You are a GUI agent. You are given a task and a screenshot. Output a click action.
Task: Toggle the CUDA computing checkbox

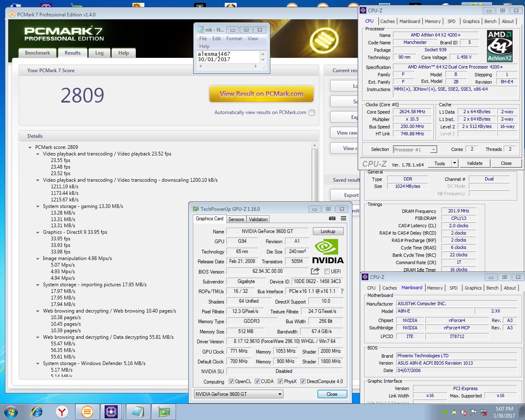tap(257, 381)
